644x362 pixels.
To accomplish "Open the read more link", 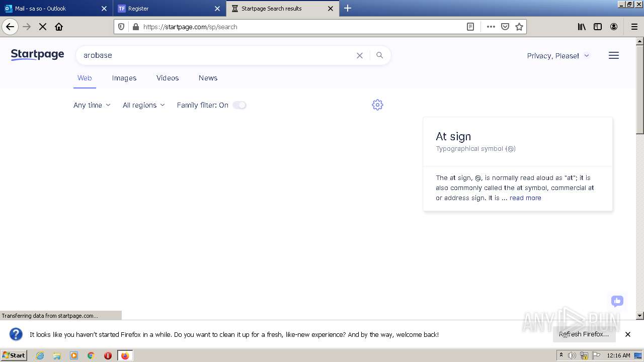I will click(x=525, y=198).
